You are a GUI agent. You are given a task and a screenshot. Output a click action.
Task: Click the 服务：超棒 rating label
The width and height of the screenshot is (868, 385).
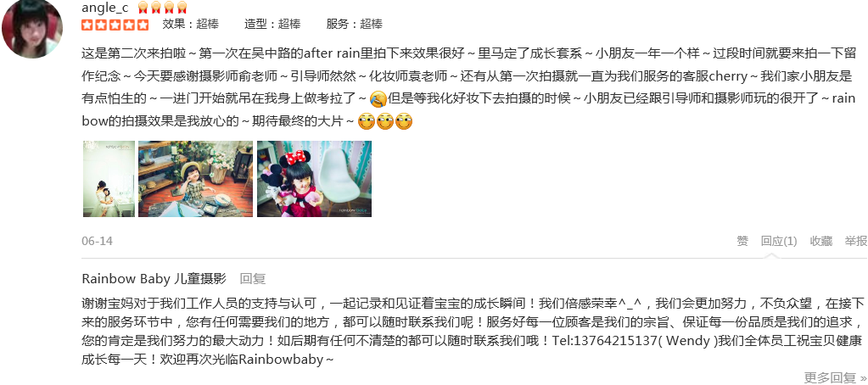[355, 24]
